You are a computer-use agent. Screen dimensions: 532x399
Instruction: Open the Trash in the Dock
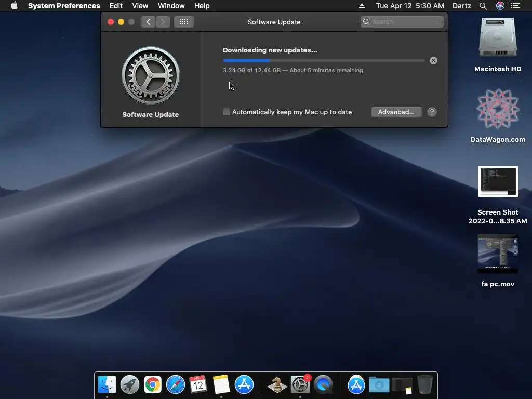pyautogui.click(x=425, y=385)
